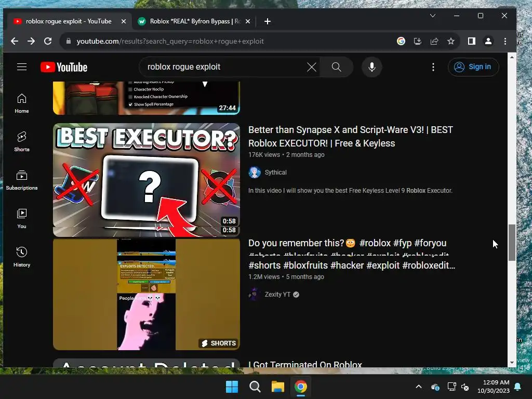The width and height of the screenshot is (532, 399).
Task: Open Chrome side panel
Action: (472, 41)
